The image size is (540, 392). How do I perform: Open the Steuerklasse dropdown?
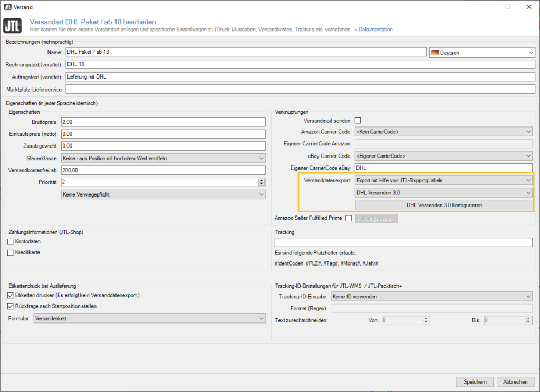pyautogui.click(x=163, y=158)
